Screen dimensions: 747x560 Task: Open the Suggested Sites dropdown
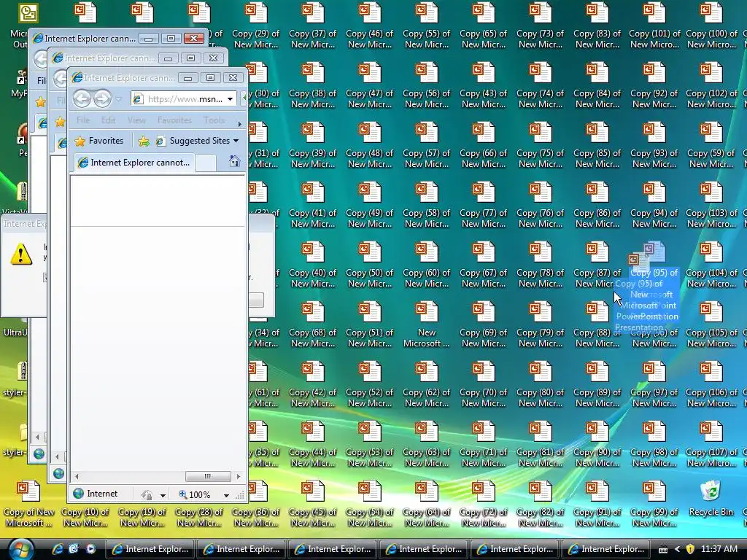click(x=198, y=141)
